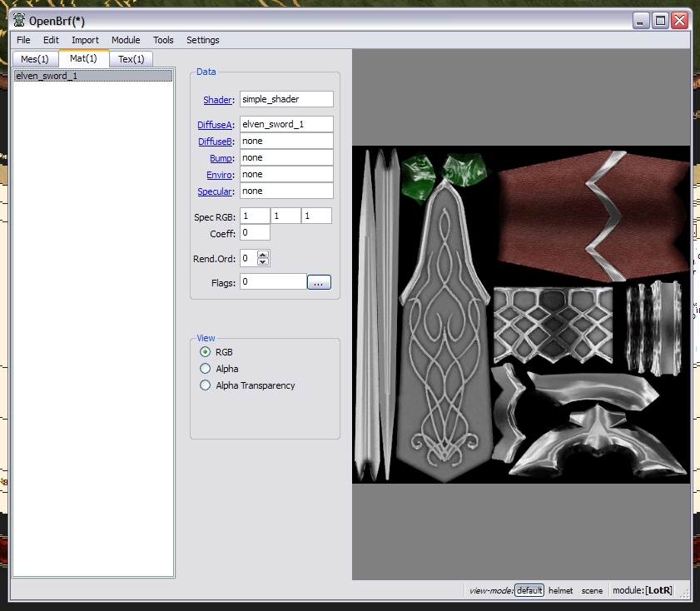
Task: Grab the window resize grip corner
Action: click(684, 593)
